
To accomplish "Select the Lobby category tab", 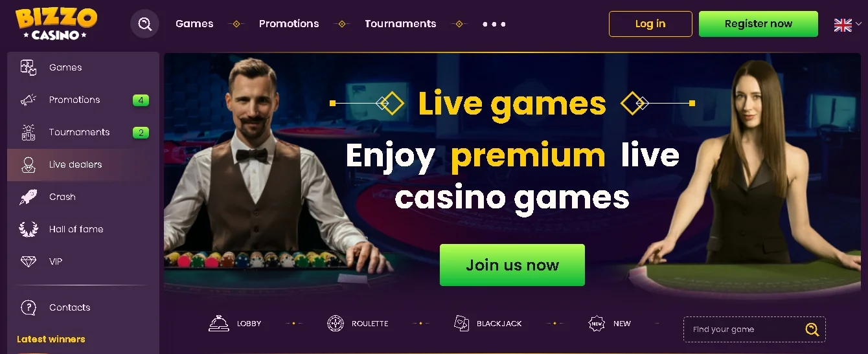I will click(x=234, y=324).
